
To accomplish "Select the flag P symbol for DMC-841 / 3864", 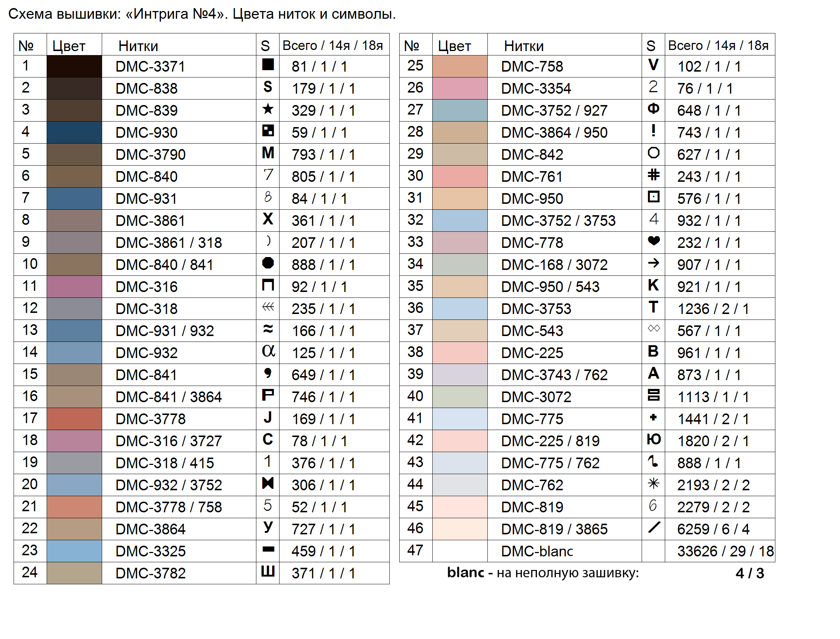I will 268,395.
